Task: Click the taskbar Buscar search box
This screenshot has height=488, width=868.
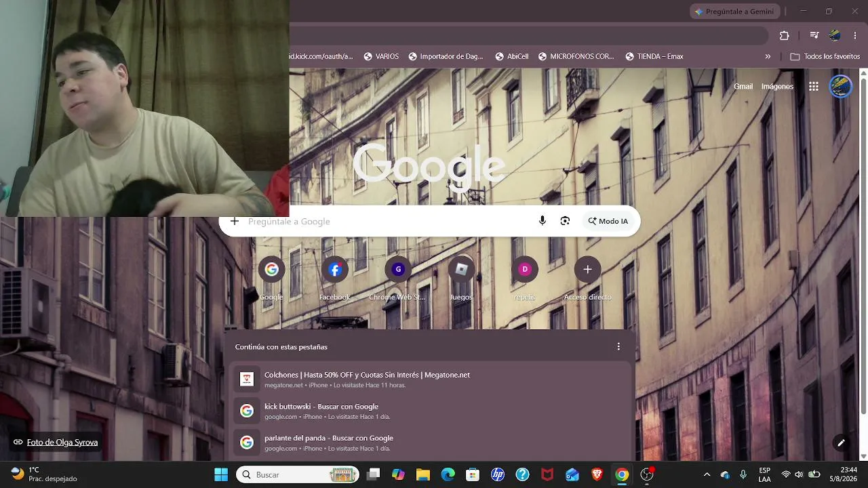Action: point(298,474)
